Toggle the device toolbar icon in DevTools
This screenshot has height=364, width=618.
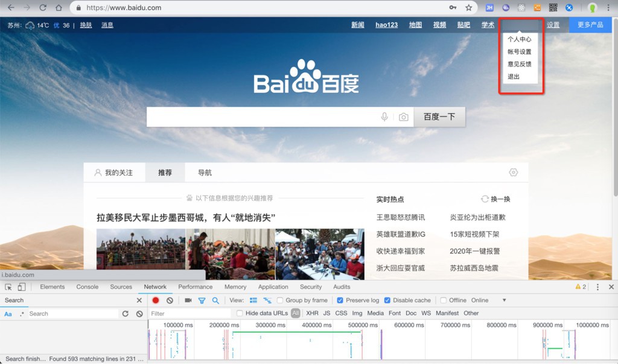tap(21, 287)
